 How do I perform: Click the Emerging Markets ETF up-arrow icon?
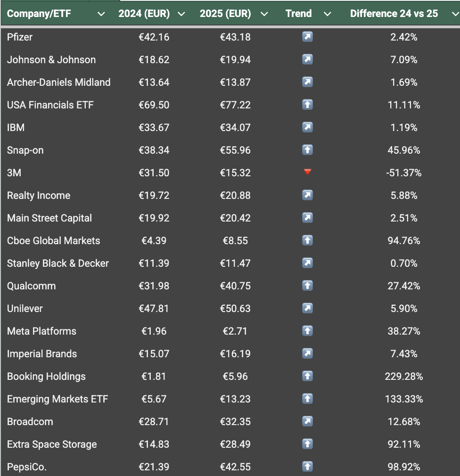pos(307,399)
